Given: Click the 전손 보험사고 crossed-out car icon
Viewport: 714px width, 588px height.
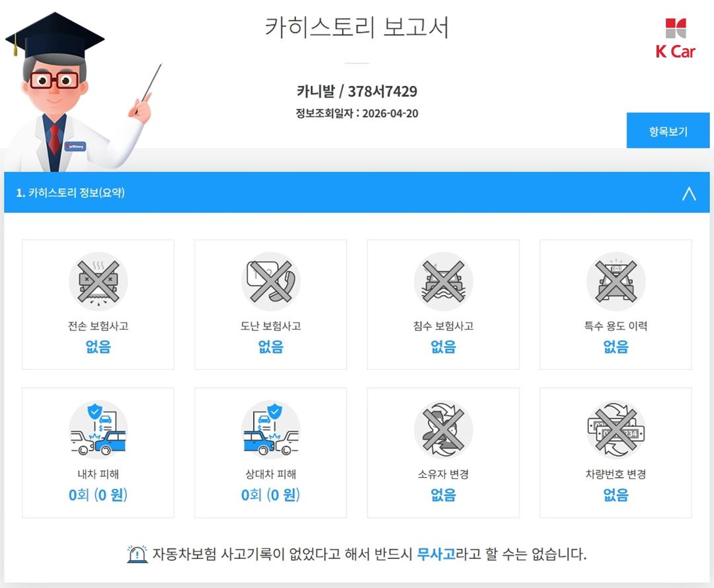Looking at the screenshot, I should point(98,281).
